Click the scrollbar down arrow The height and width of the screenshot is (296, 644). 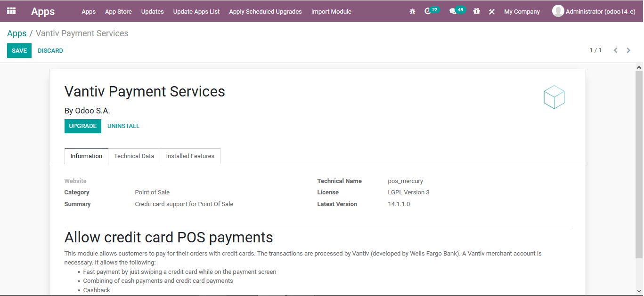click(x=639, y=291)
